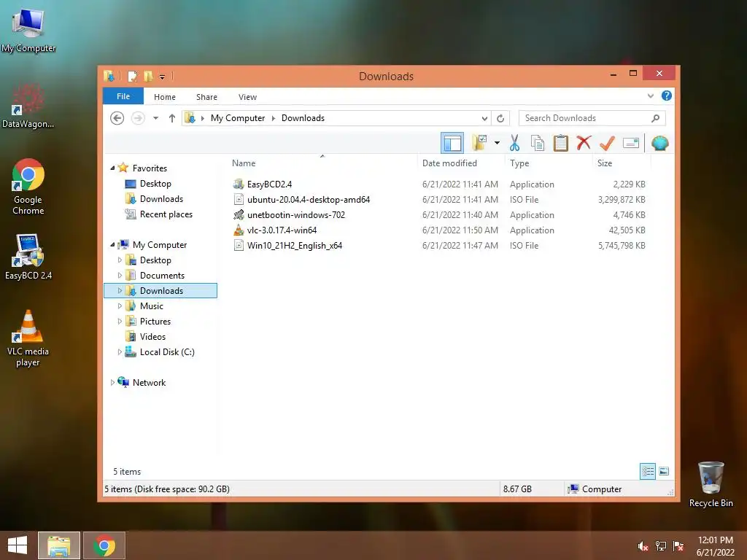The height and width of the screenshot is (560, 747).
Task: Click the muted volume tray icon
Action: pos(643,546)
